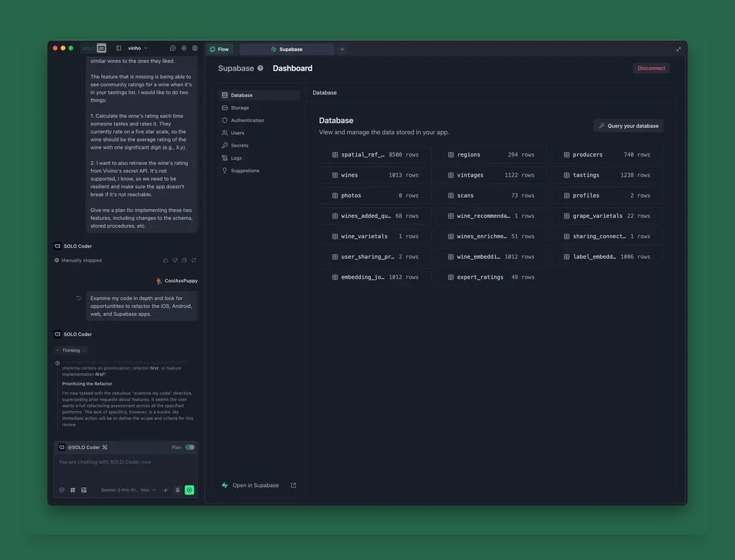This screenshot has height=560, width=735.
Task: Attach an image via picture icon
Action: pyautogui.click(x=84, y=490)
